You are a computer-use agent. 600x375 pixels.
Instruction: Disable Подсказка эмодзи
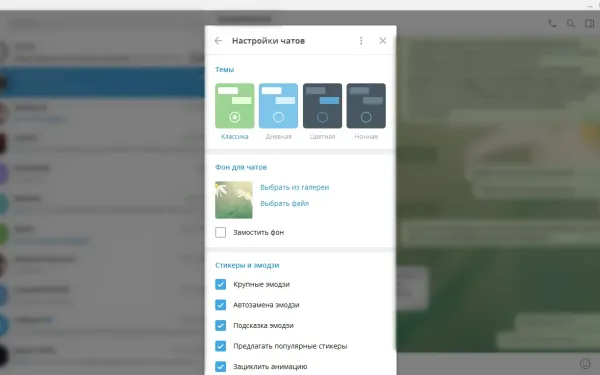[220, 326]
